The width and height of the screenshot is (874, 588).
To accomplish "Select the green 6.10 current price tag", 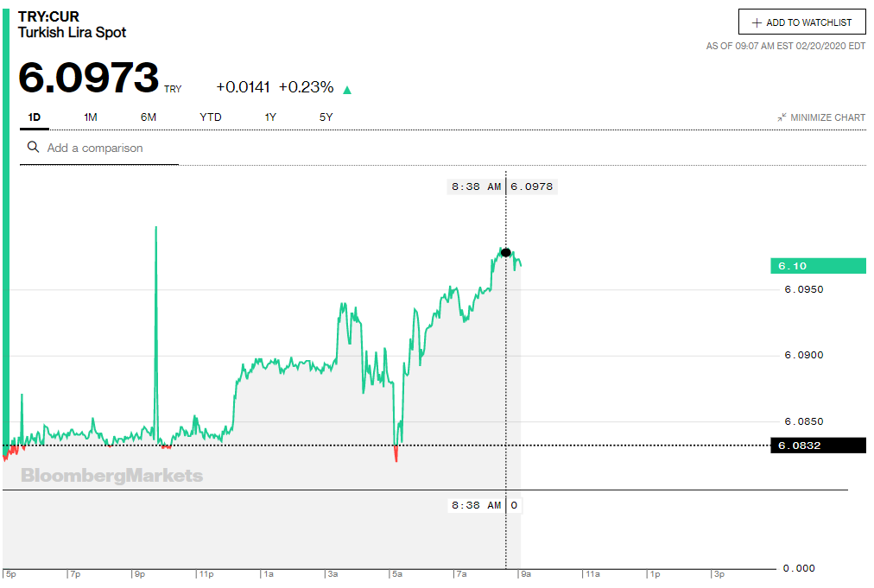I will click(817, 266).
